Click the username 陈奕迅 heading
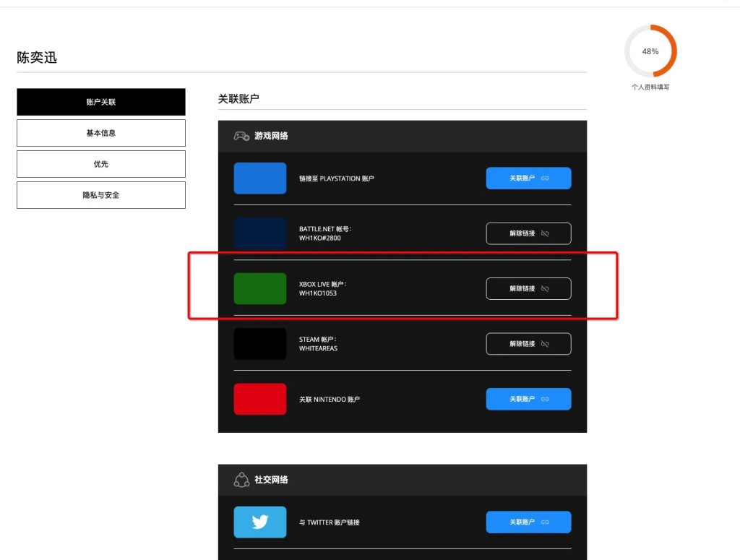This screenshot has height=560, width=740. 37,58
